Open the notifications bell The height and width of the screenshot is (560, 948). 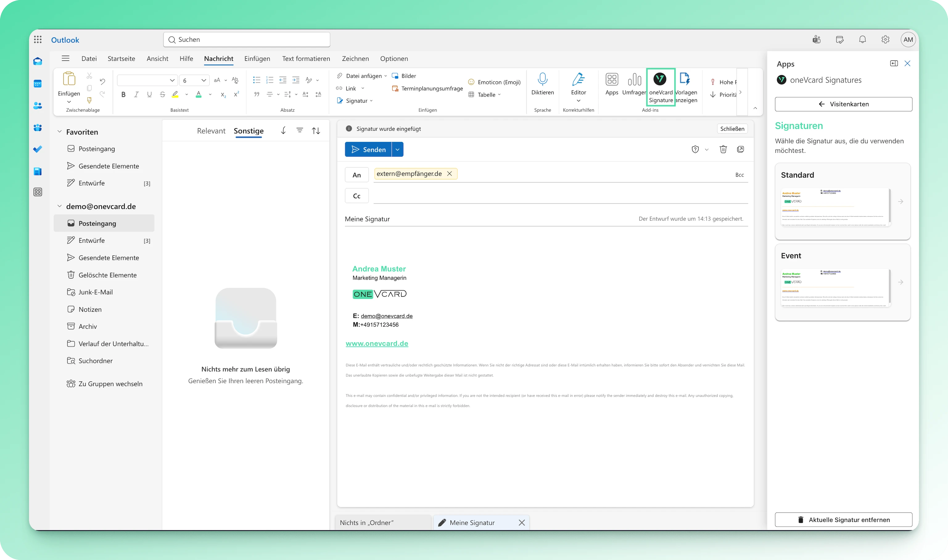(862, 39)
